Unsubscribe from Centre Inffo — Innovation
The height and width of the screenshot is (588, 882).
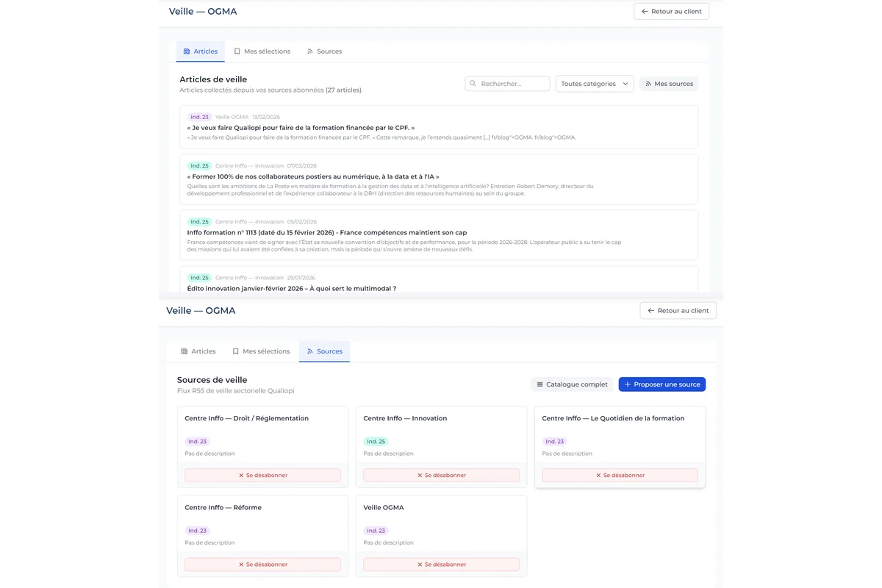[440, 475]
